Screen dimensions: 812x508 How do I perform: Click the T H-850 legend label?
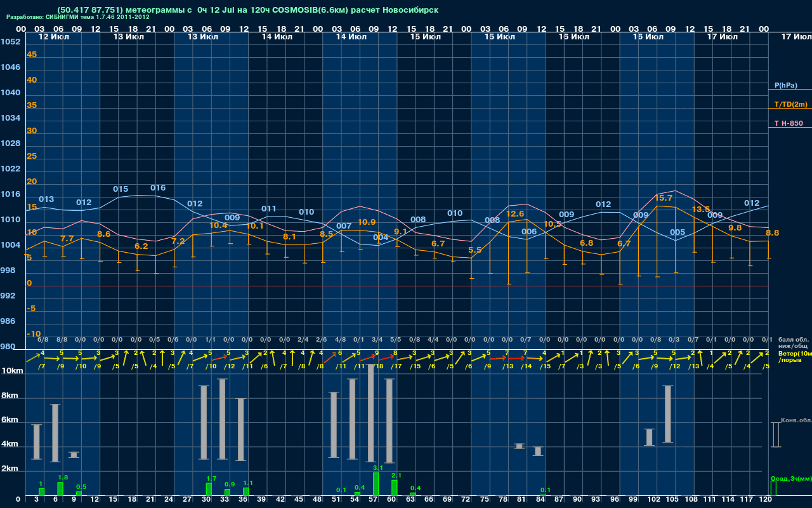[787, 123]
